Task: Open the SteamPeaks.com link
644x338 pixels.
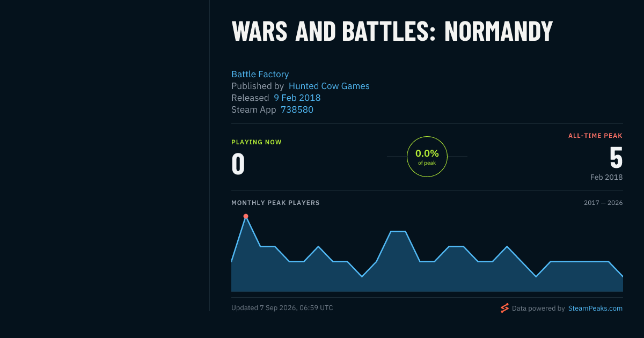Action: [x=595, y=308]
